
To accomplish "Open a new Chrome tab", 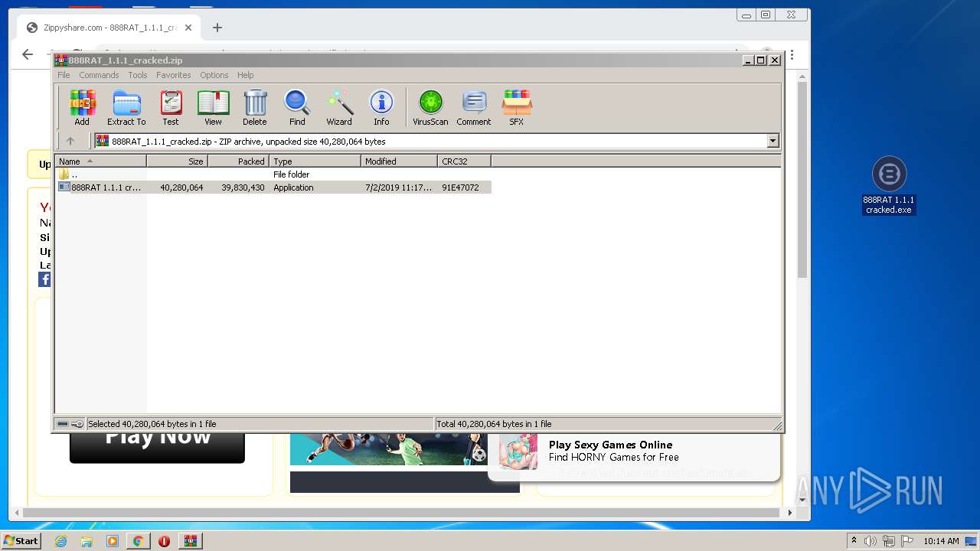I will [217, 28].
